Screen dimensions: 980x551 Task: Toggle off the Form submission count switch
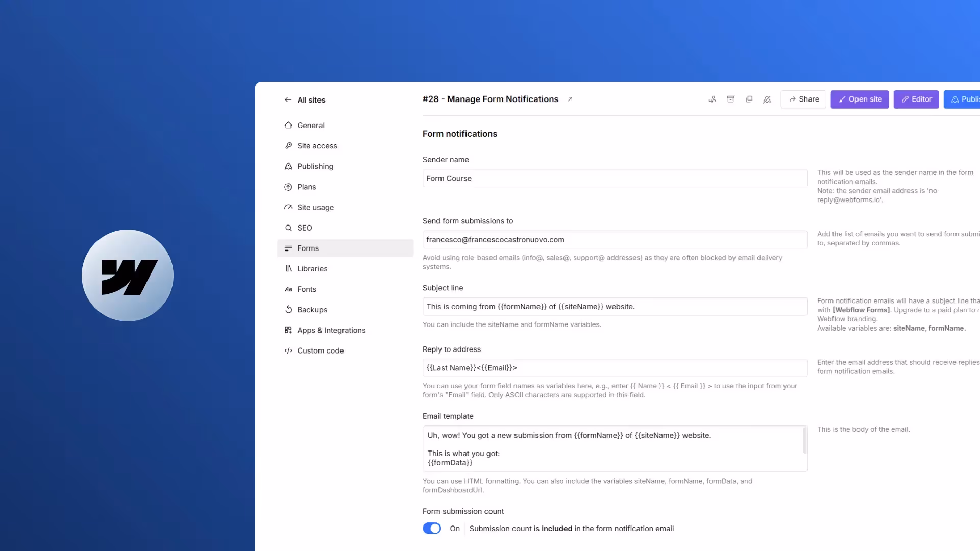click(432, 529)
